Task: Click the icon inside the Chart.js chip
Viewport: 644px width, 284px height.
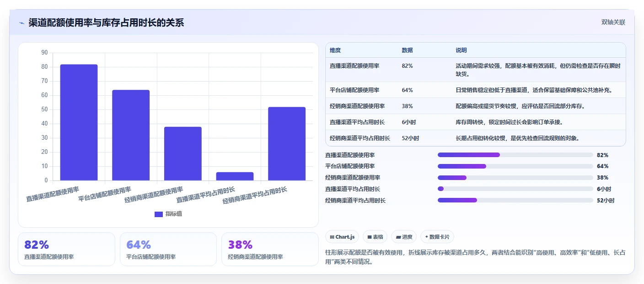Action: tap(332, 237)
